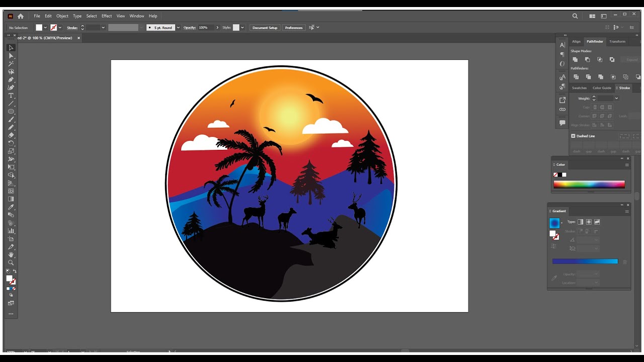The width and height of the screenshot is (644, 362).
Task: Select the Eraser tool
Action: [x=11, y=135]
